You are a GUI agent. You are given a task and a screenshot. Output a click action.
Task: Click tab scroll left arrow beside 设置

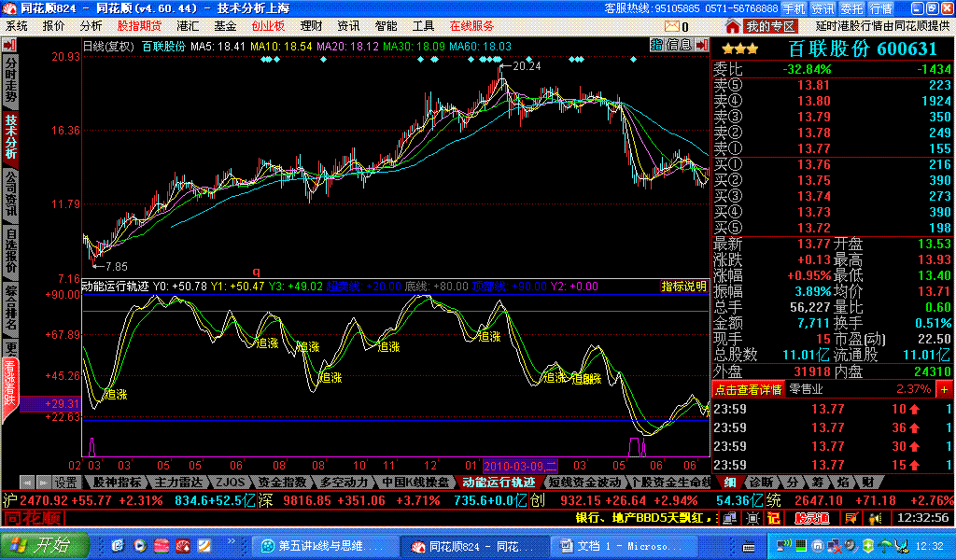pos(27,483)
